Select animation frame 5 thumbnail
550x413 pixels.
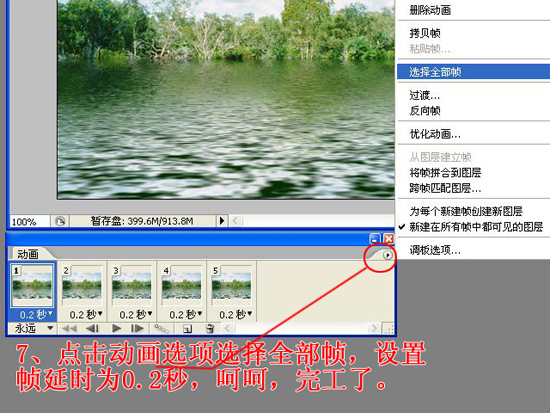[x=232, y=285]
